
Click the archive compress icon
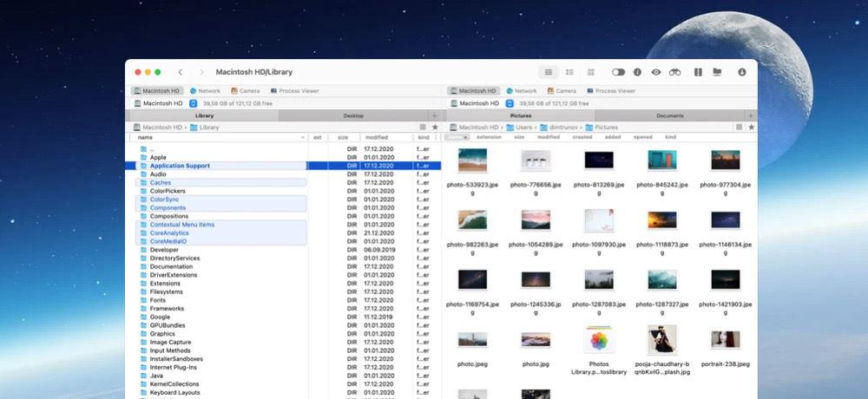[x=697, y=72]
